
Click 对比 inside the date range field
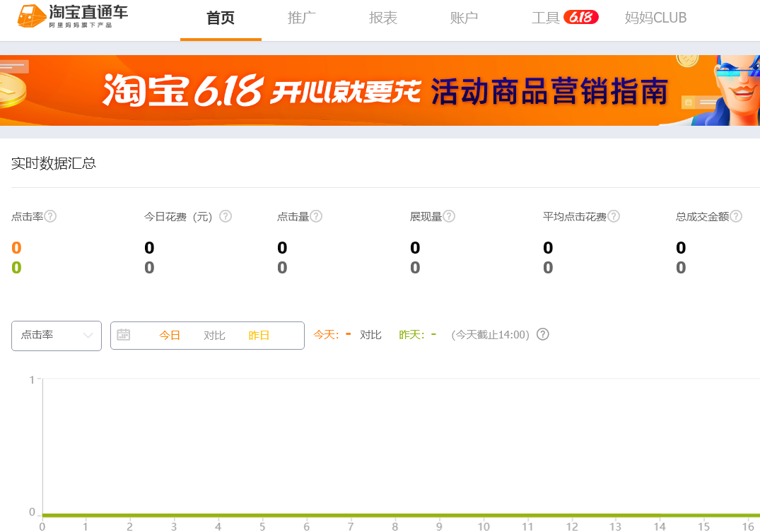214,336
